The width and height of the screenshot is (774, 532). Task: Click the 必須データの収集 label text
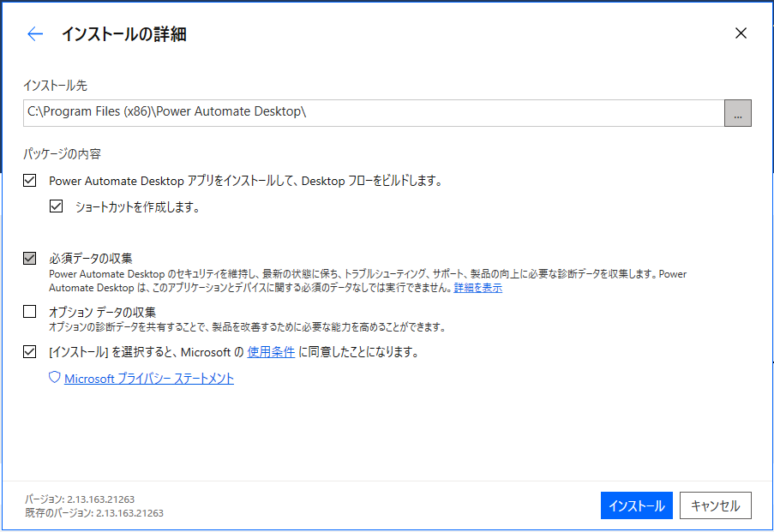(x=90, y=258)
